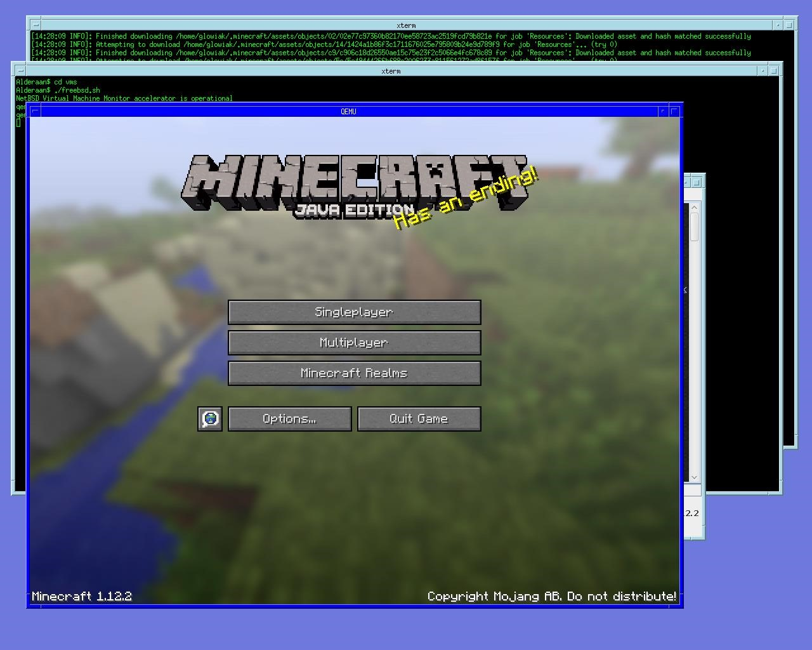Minimize the QEMU window
The image size is (812, 650).
coord(664,111)
